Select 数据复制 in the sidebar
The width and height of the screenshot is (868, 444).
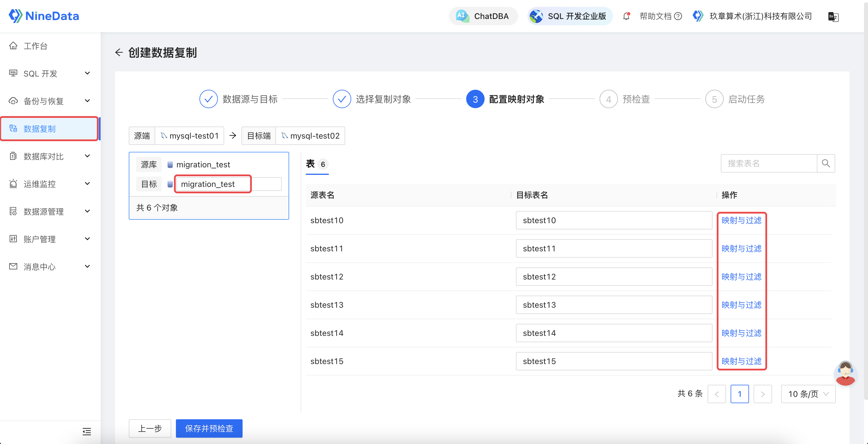[x=39, y=129]
